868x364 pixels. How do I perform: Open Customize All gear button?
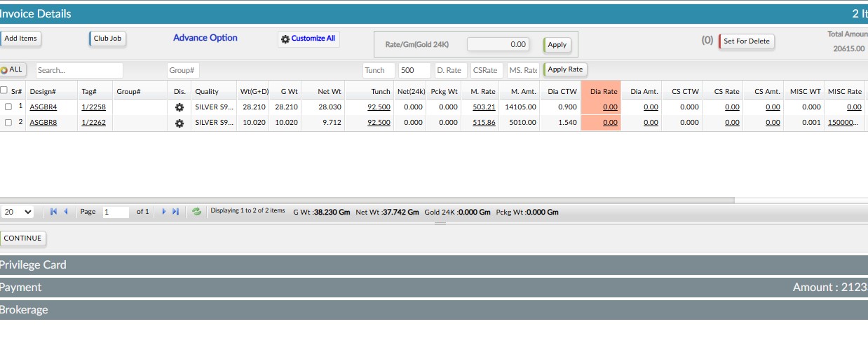coord(308,39)
